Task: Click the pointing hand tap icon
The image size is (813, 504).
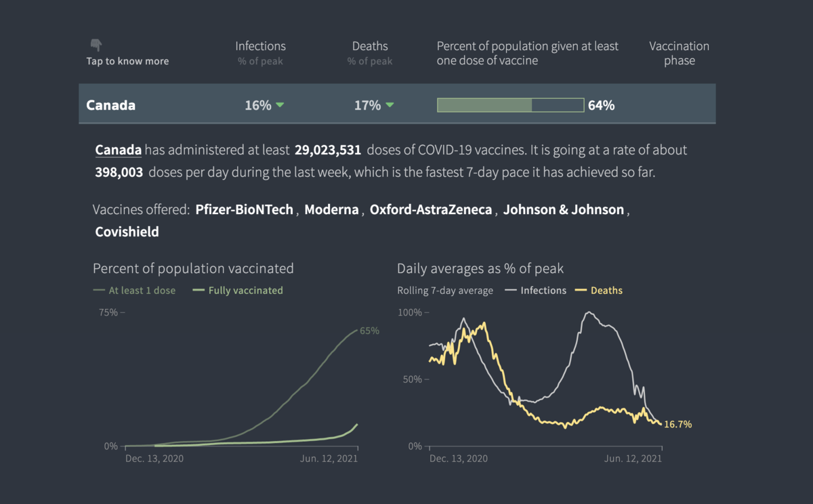Action: pyautogui.click(x=96, y=45)
